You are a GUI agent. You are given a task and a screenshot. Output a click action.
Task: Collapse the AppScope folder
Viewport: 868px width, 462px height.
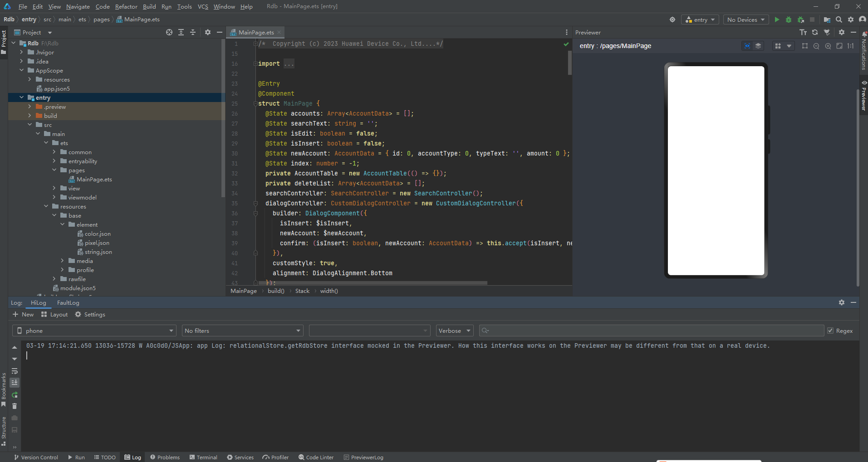coord(21,70)
